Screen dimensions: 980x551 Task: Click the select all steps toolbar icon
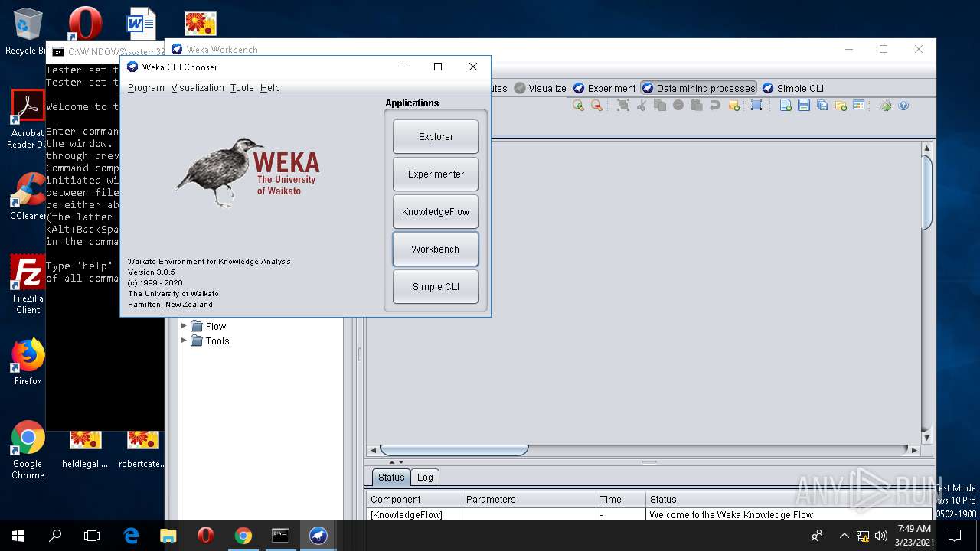pos(623,106)
